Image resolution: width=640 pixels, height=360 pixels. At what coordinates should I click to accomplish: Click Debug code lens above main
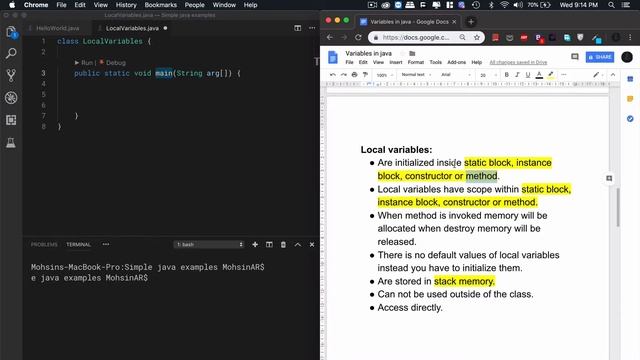pyautogui.click(x=113, y=63)
